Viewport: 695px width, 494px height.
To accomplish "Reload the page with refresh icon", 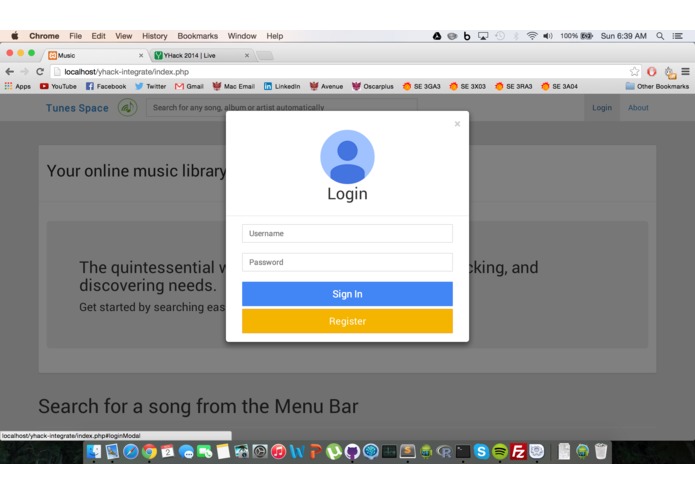I will click(40, 71).
